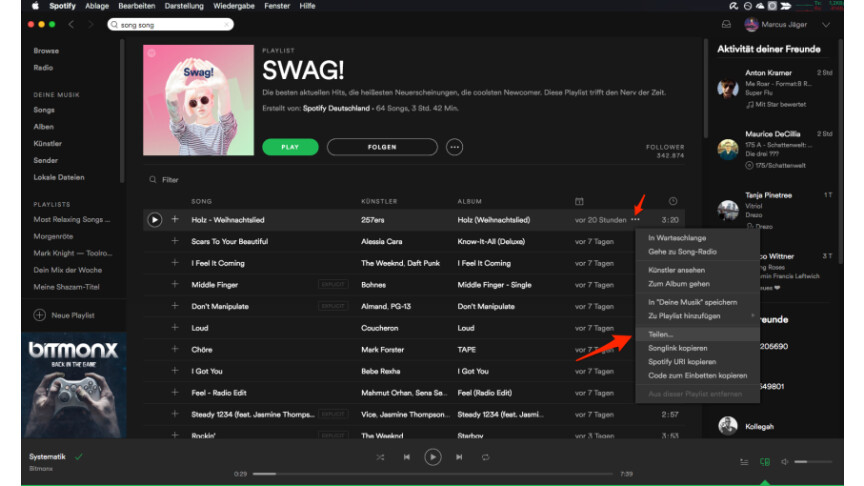Open the Wiedergabe menu

[234, 6]
